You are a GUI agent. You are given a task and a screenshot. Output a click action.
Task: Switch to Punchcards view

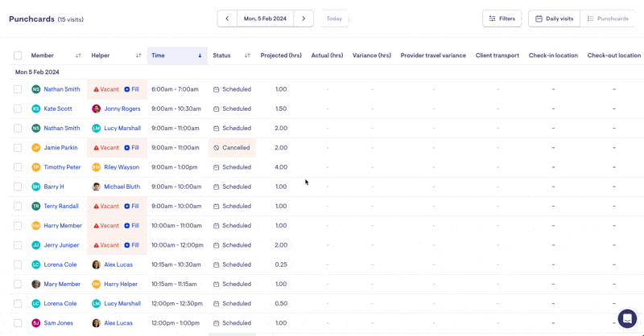pyautogui.click(x=608, y=18)
